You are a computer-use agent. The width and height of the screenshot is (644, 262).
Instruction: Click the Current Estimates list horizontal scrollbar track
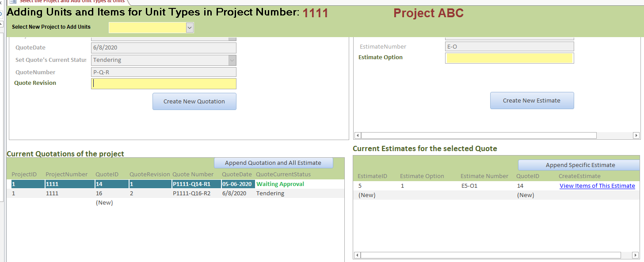[497, 255]
